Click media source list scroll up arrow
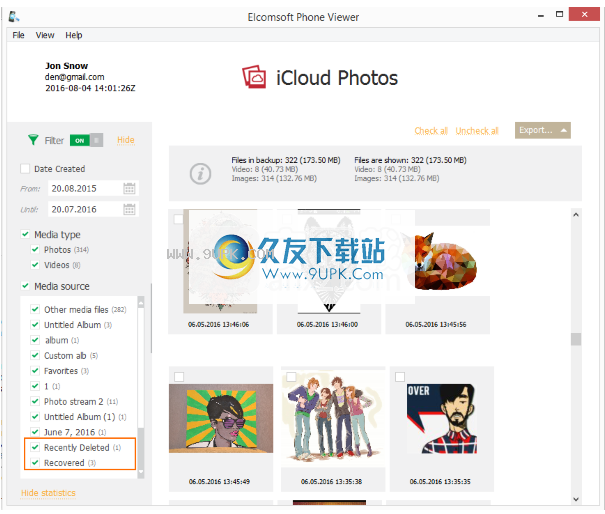 click(141, 303)
